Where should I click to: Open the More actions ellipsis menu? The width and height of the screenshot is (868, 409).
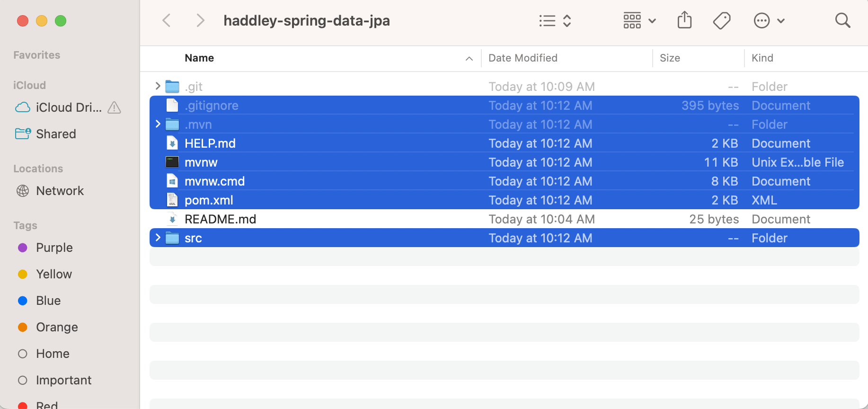769,20
